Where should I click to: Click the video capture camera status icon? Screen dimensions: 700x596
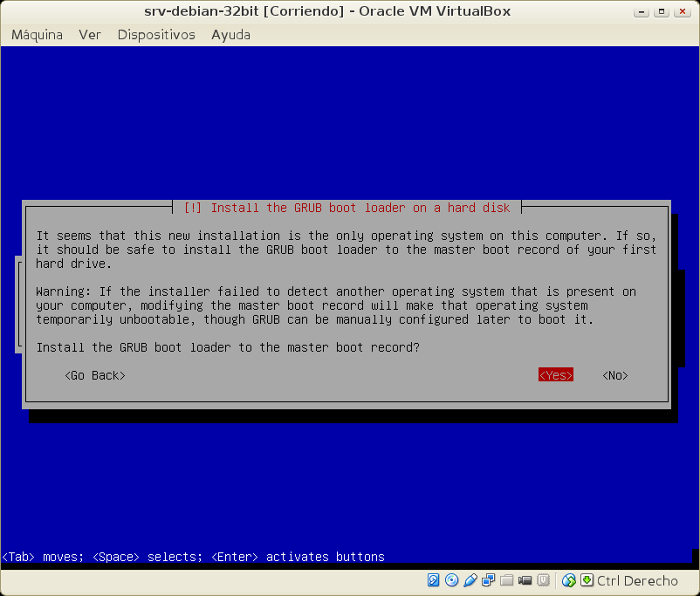pyautogui.click(x=525, y=580)
